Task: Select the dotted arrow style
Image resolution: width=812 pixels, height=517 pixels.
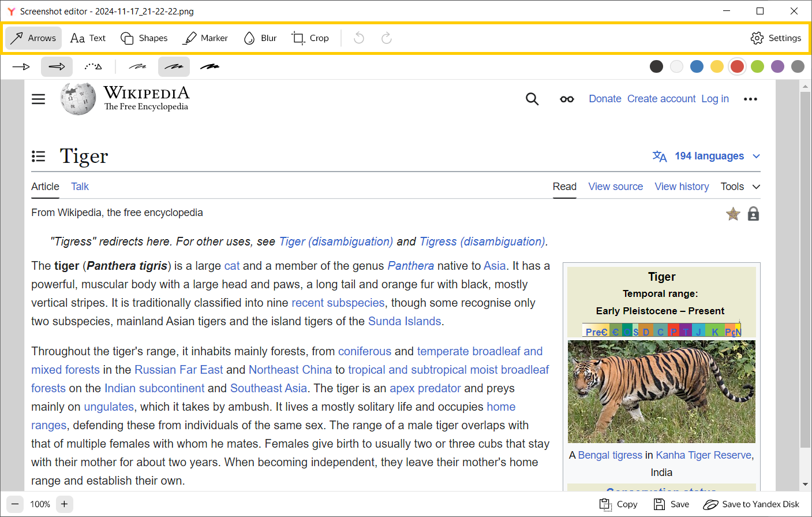Action: click(93, 67)
